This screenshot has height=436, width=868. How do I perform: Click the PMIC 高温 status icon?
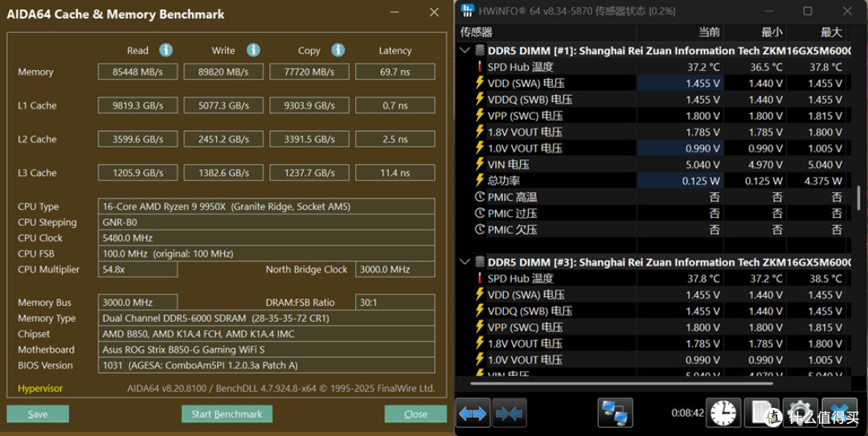tap(479, 196)
